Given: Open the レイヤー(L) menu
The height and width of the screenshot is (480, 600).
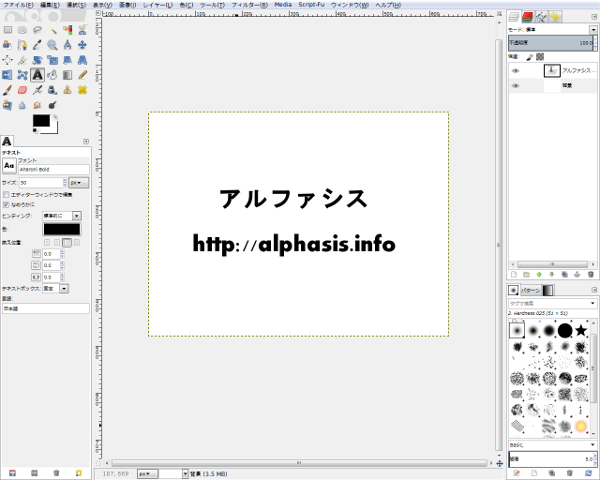Looking at the screenshot, I should pos(158,5).
